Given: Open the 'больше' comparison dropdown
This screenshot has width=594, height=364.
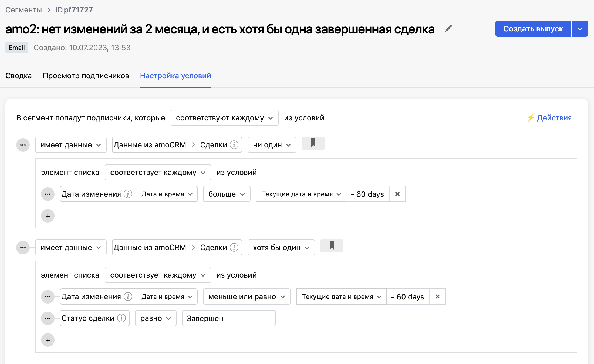Looking at the screenshot, I should click(x=227, y=194).
